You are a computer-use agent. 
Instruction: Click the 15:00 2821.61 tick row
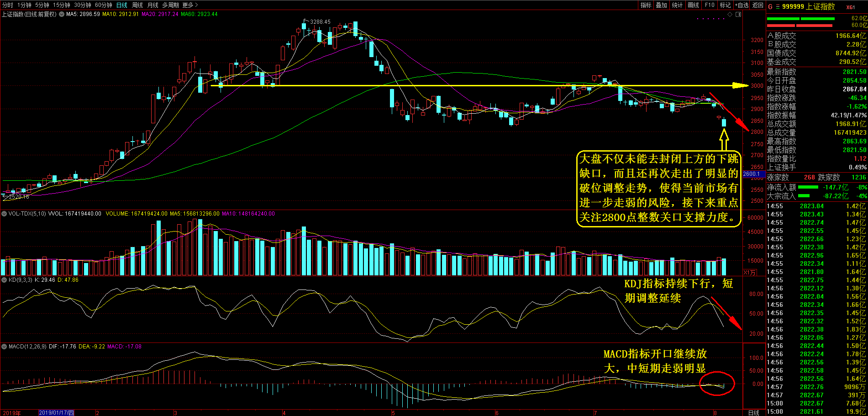coord(817,411)
